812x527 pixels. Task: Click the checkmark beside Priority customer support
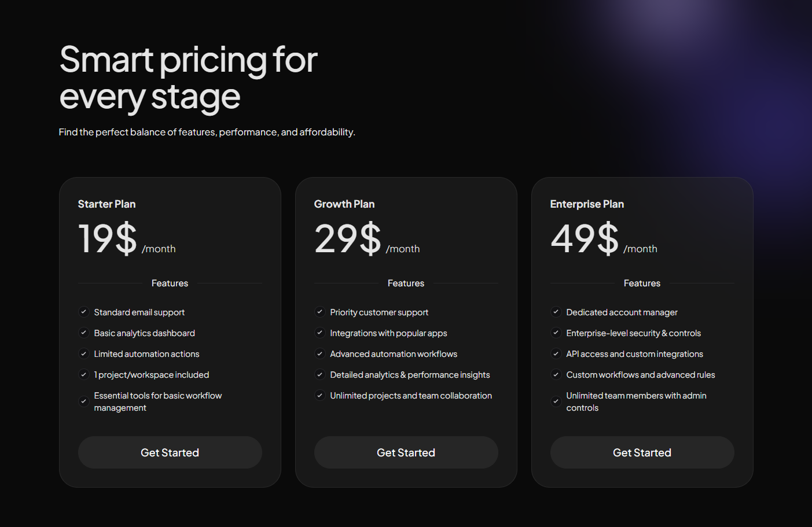point(319,312)
